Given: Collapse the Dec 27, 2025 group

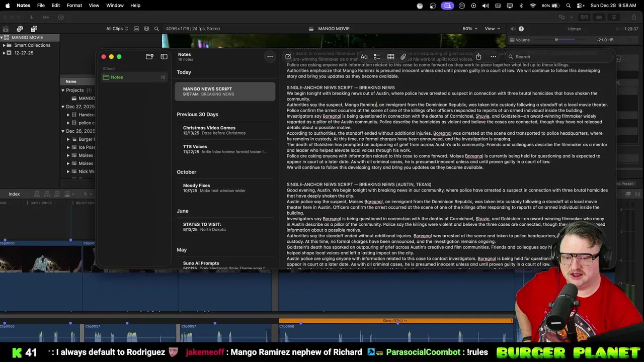Looking at the screenshot, I should coord(63,107).
